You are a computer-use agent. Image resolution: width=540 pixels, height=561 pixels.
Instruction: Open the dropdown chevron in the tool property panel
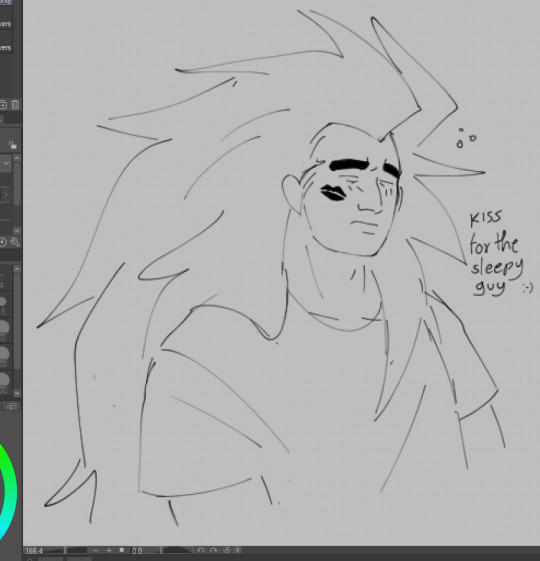click(6, 164)
